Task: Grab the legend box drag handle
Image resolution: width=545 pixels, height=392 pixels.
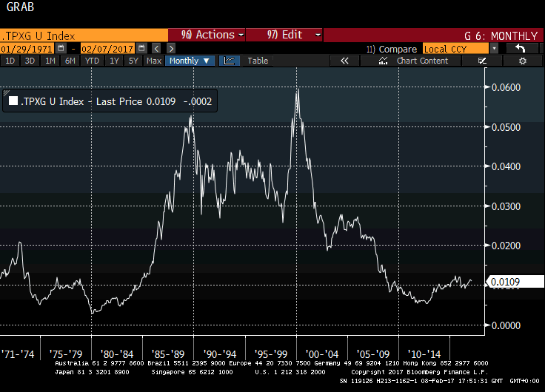Action: click(x=6, y=92)
